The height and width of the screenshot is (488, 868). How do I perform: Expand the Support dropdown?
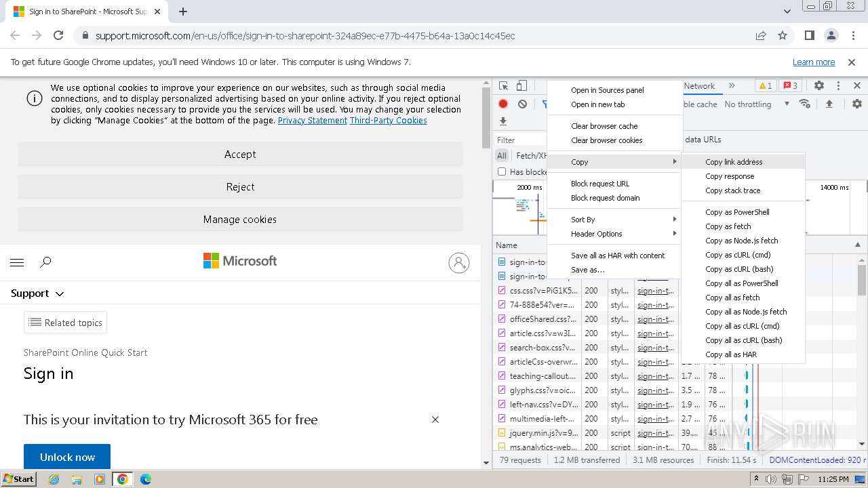click(x=37, y=293)
